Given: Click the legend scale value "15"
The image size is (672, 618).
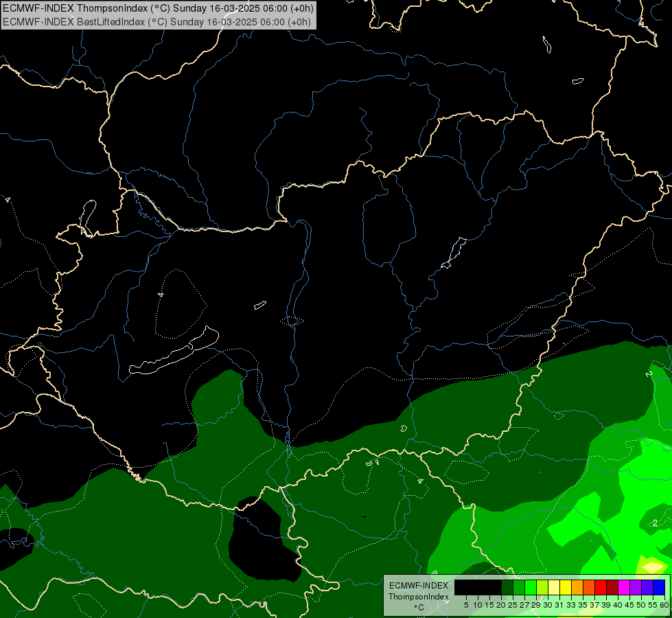Looking at the screenshot, I should (x=489, y=605).
